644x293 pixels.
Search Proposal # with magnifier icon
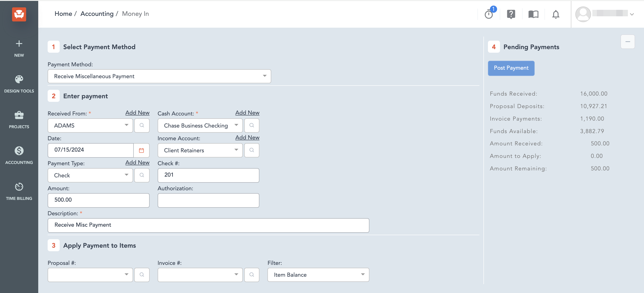click(142, 274)
